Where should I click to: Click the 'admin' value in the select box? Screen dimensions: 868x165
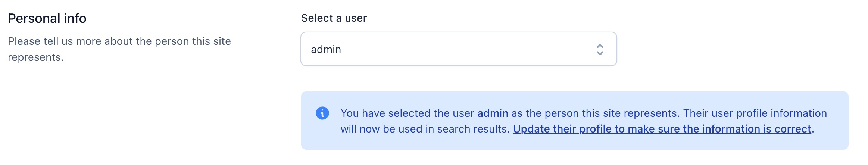[326, 49]
